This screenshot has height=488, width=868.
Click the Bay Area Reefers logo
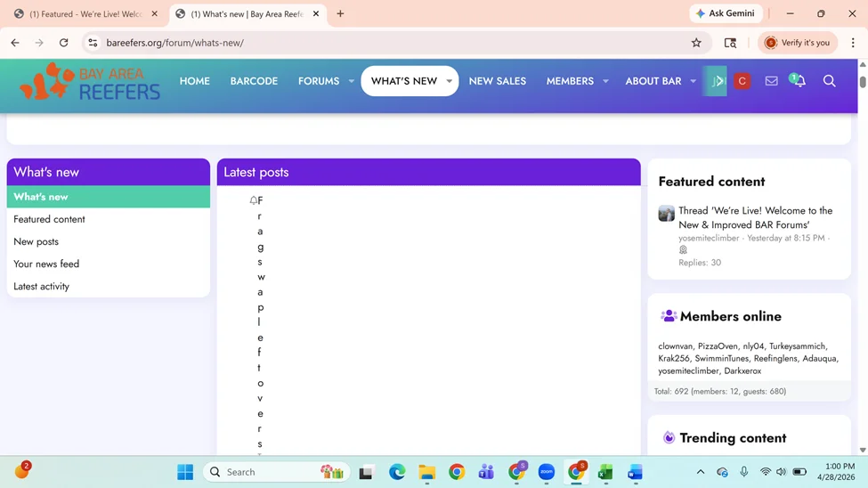[89, 81]
